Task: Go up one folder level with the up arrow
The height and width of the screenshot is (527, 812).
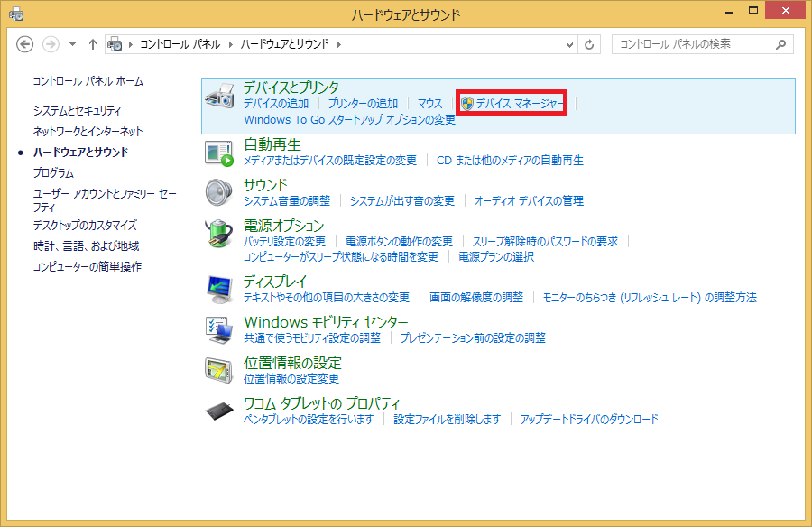Action: [93, 44]
